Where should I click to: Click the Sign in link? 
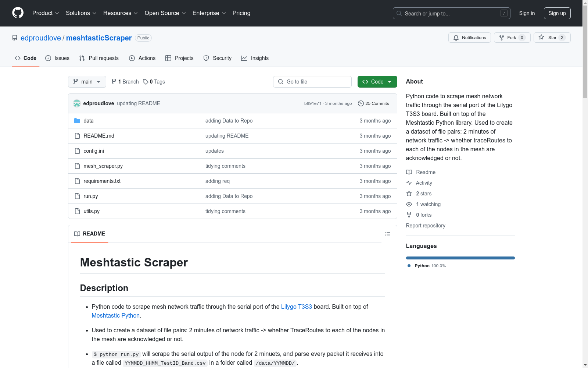click(527, 13)
